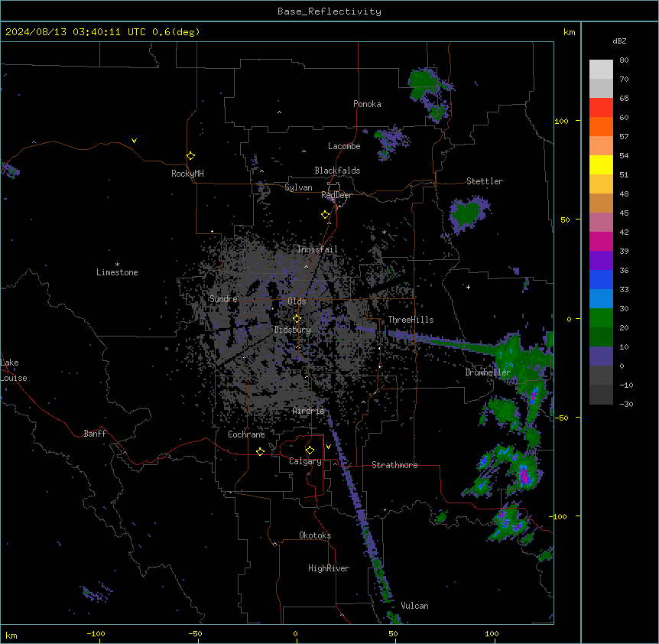The height and width of the screenshot is (644, 659).
Task: Click the yellow station marker south of RedDeer
Action: pyautogui.click(x=325, y=215)
